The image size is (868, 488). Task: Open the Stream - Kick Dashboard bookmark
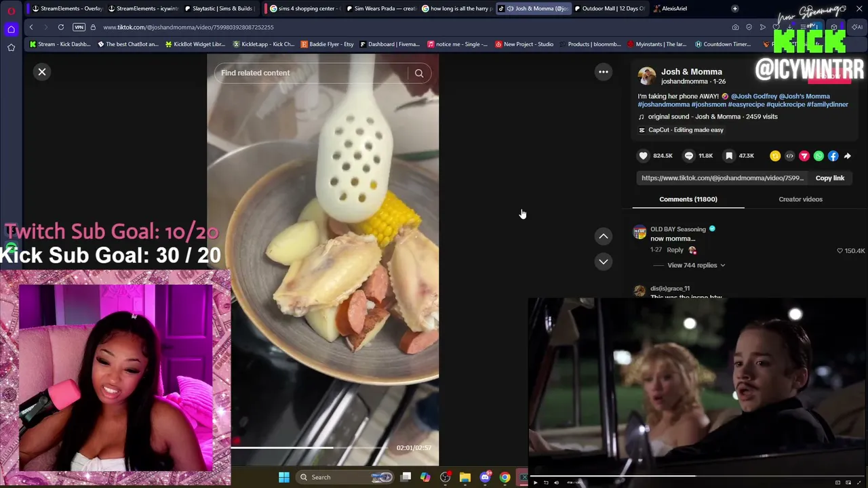point(60,44)
